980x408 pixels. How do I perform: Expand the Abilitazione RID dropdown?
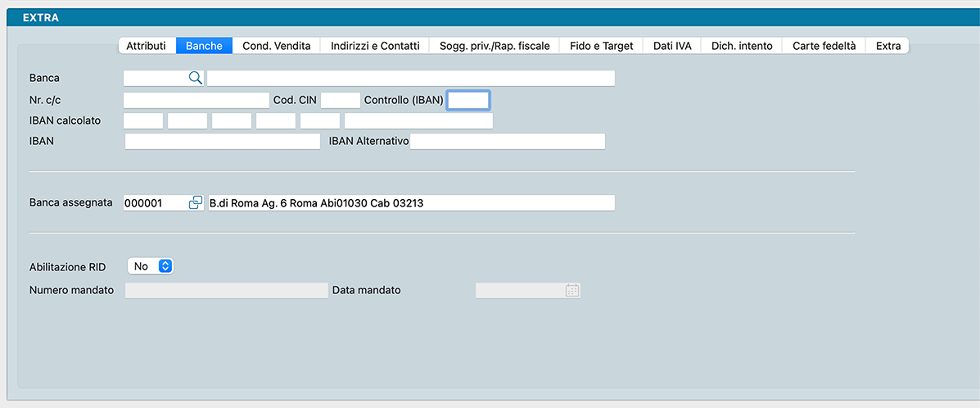151,266
